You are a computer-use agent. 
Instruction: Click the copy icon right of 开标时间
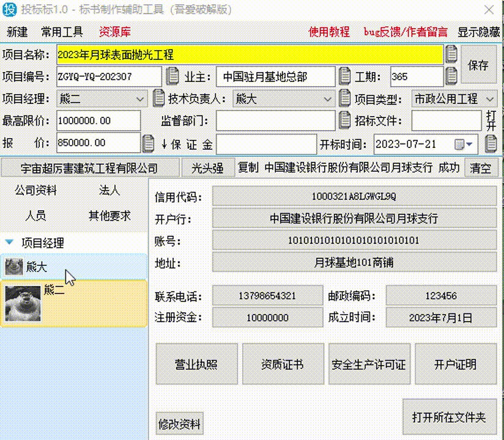tap(490, 142)
